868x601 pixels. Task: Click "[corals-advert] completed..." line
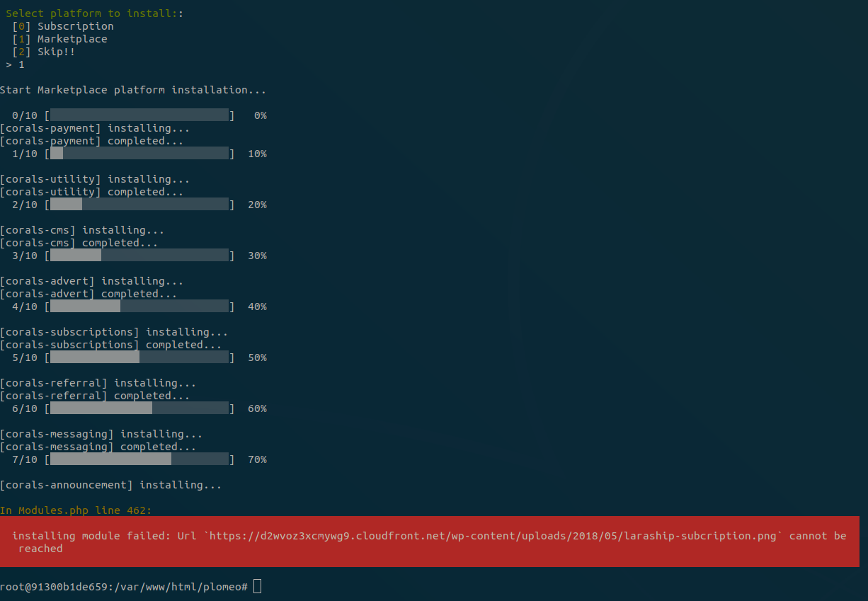(88, 294)
